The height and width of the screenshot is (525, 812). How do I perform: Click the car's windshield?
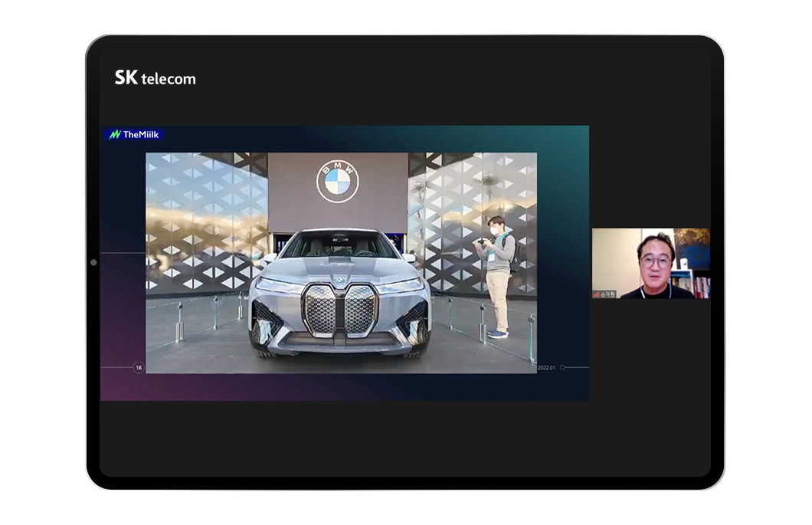[x=337, y=245]
